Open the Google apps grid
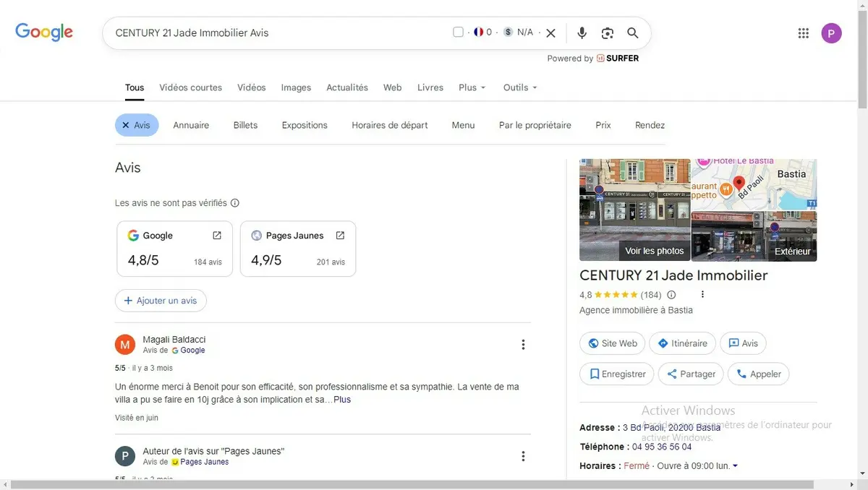This screenshot has height=490, width=868. click(803, 33)
